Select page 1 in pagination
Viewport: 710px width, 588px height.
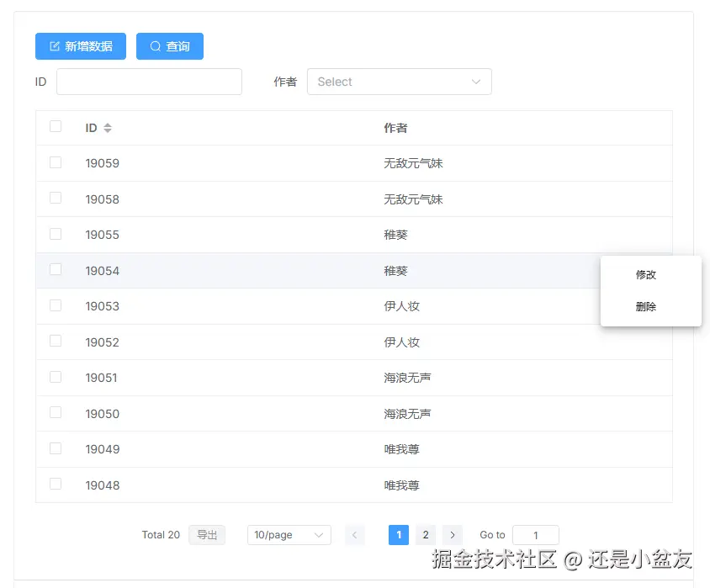click(399, 535)
